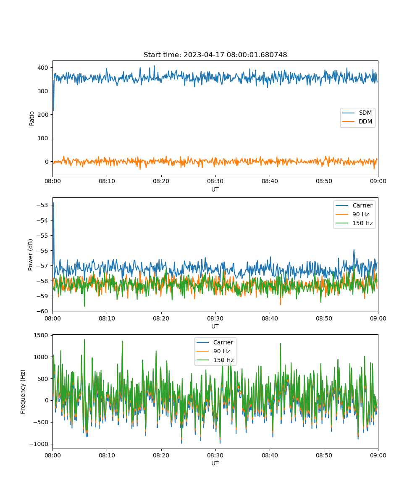Click the Carrier legend entry in frequency plot
This screenshot has width=420, height=504.
[x=215, y=342]
